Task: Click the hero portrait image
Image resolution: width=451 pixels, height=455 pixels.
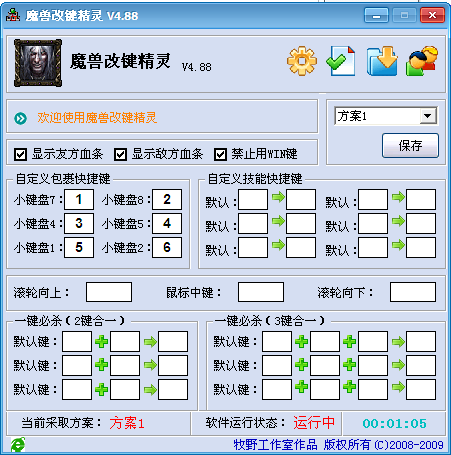Action: pos(38,63)
